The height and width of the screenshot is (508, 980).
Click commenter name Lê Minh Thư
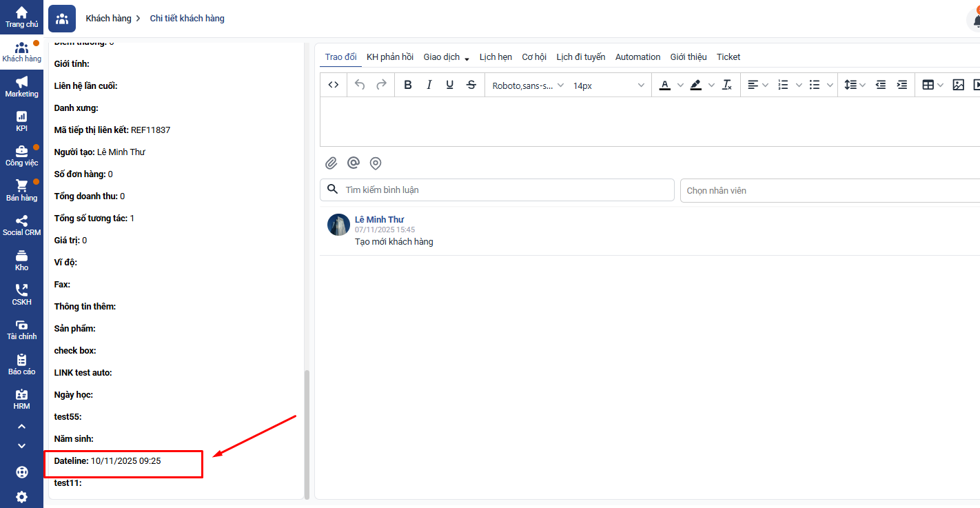click(x=379, y=219)
